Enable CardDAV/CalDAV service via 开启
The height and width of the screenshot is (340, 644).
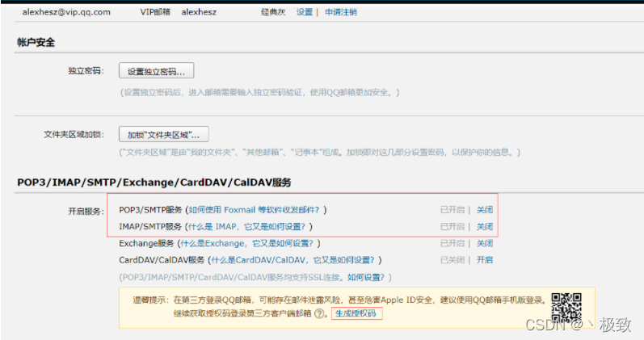point(485,260)
